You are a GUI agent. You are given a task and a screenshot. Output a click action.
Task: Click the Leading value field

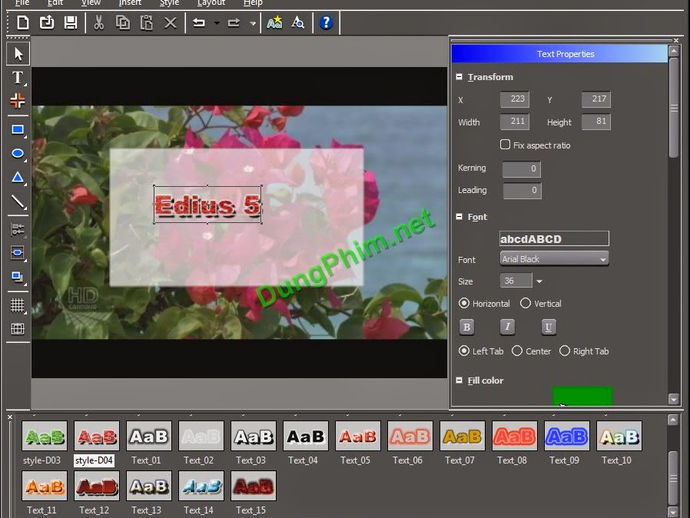pos(522,191)
